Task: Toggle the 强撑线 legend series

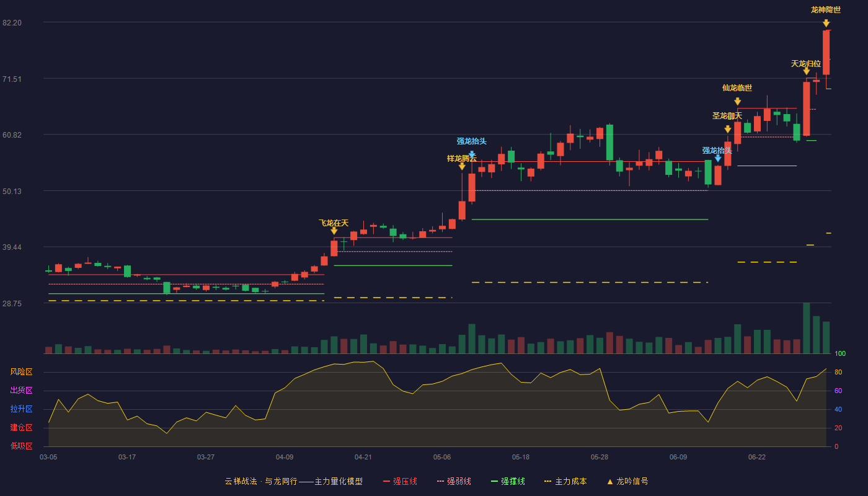Action: pyautogui.click(x=508, y=481)
